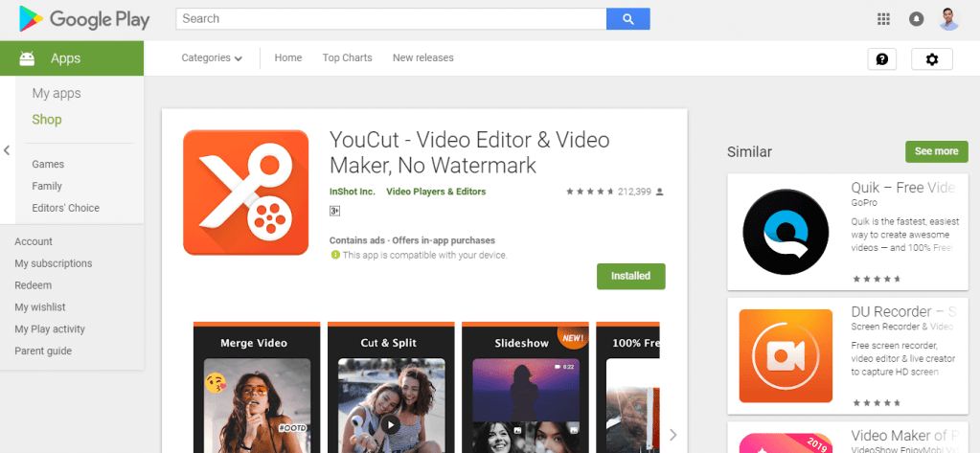Select My apps in sidebar
This screenshot has height=453, width=980.
point(57,94)
